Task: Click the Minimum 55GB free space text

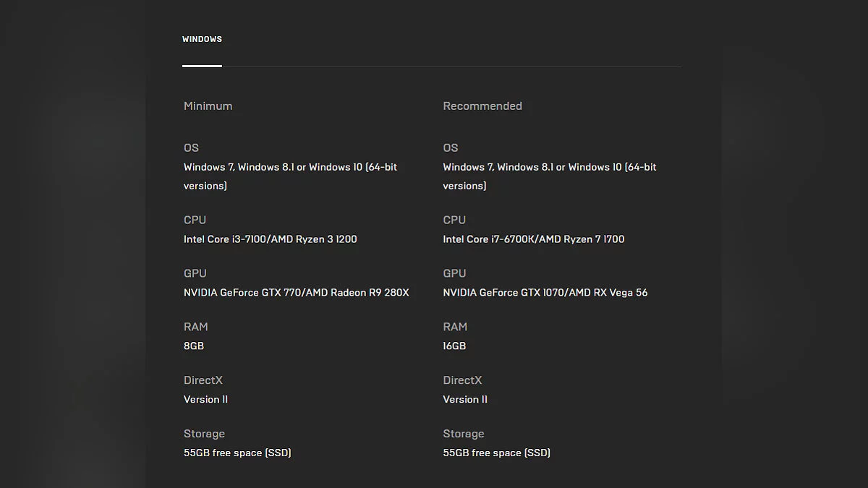Action: tap(237, 453)
